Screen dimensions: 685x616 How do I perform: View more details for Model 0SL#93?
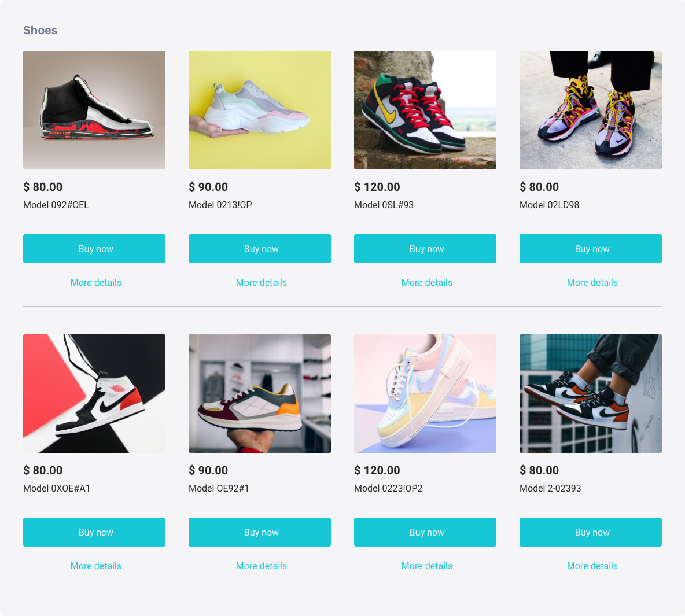427,283
